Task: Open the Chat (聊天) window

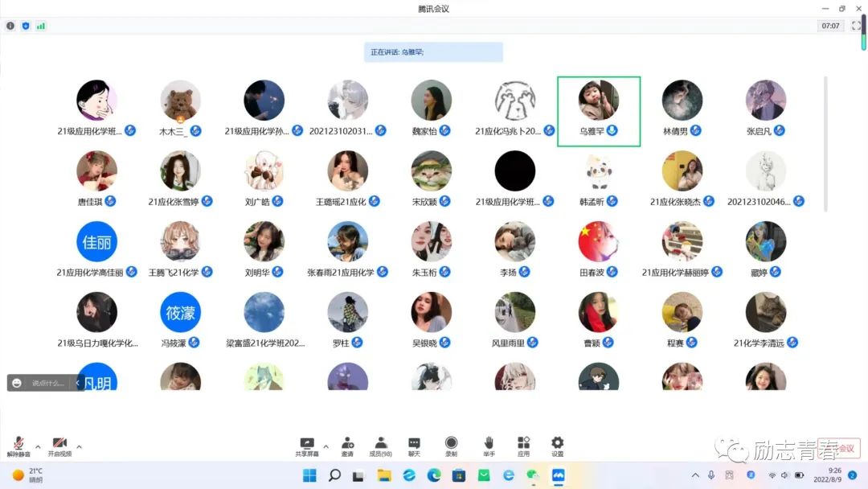Action: pos(414,445)
